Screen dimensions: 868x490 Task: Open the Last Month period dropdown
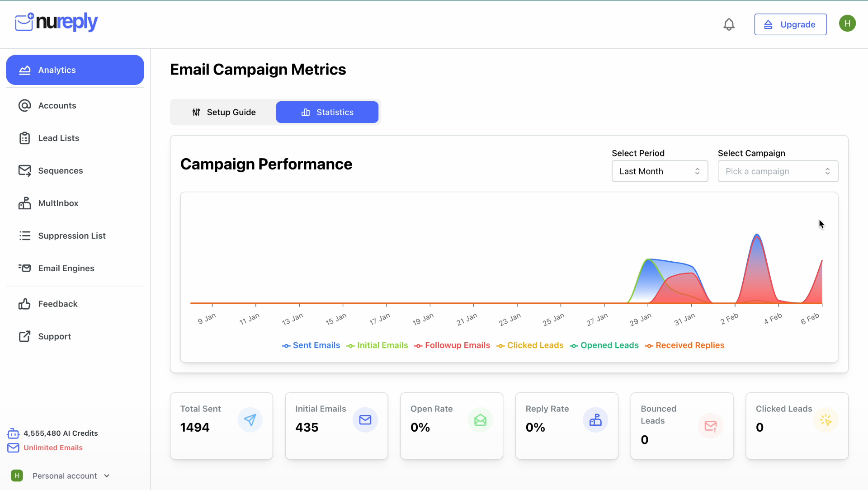(660, 171)
